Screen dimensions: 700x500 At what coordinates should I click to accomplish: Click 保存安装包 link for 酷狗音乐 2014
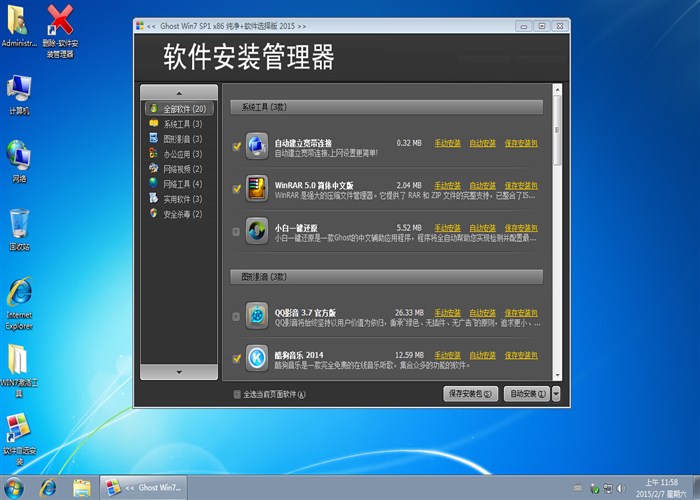tap(521, 355)
